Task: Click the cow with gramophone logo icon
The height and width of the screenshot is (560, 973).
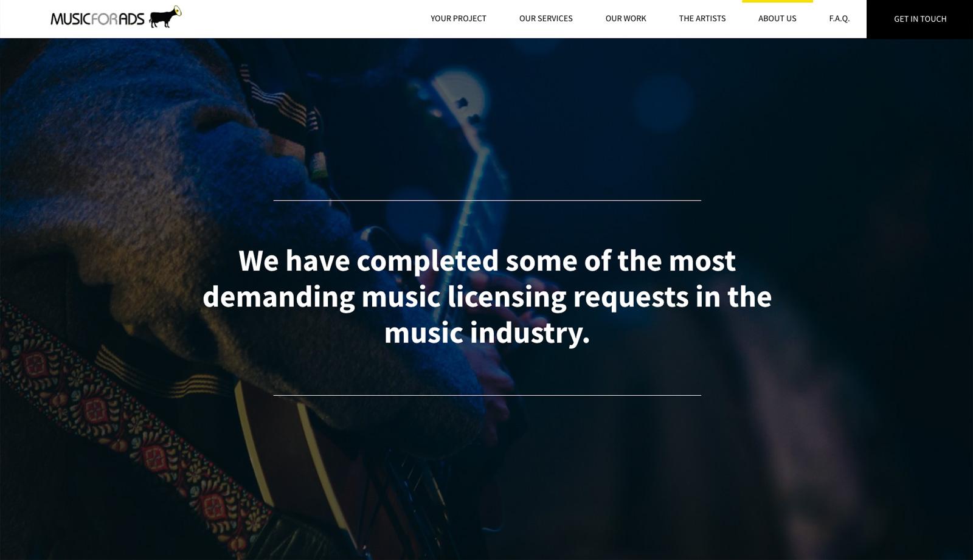Action: (x=165, y=17)
